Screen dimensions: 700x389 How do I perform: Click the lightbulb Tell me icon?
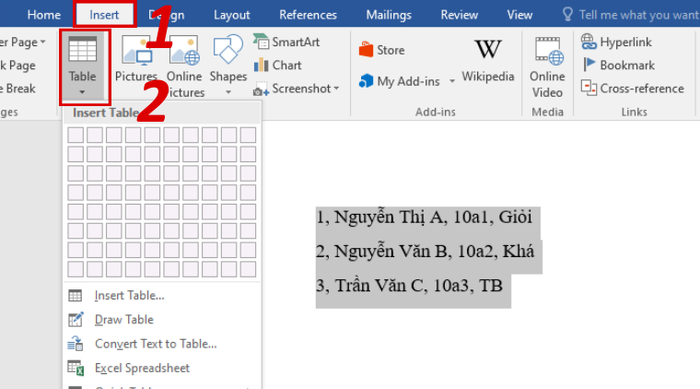point(567,14)
